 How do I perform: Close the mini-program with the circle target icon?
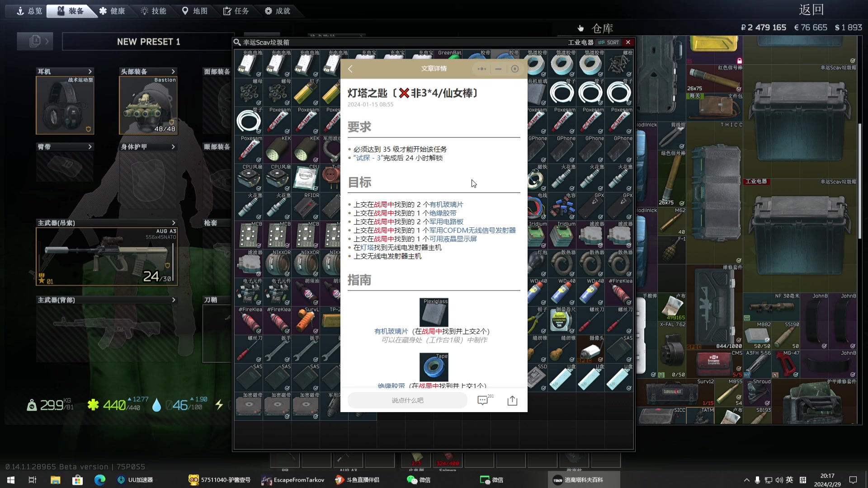pyautogui.click(x=515, y=69)
